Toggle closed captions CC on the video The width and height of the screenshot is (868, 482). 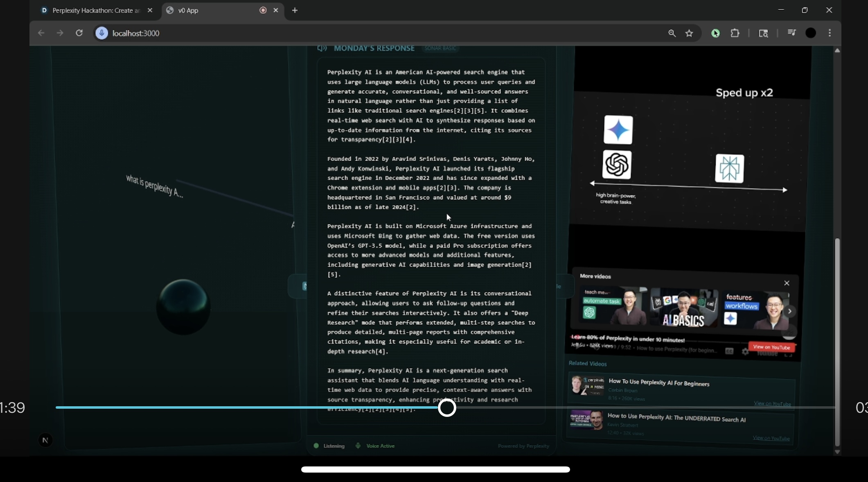[x=729, y=351]
